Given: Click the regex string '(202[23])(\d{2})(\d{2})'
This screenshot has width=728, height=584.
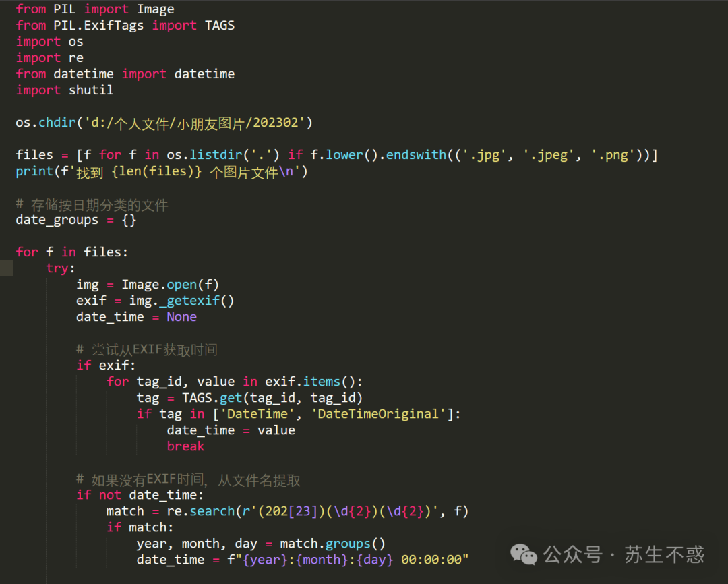Looking at the screenshot, I should 345,512.
